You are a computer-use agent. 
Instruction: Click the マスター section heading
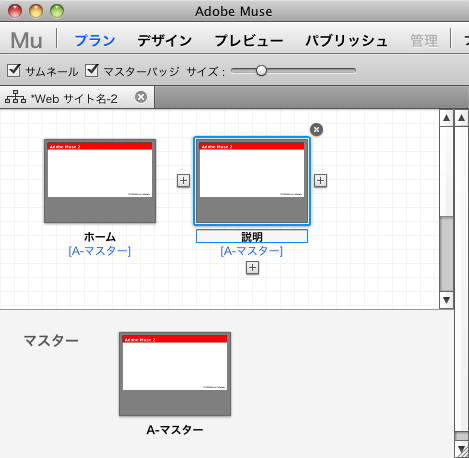[x=51, y=340]
